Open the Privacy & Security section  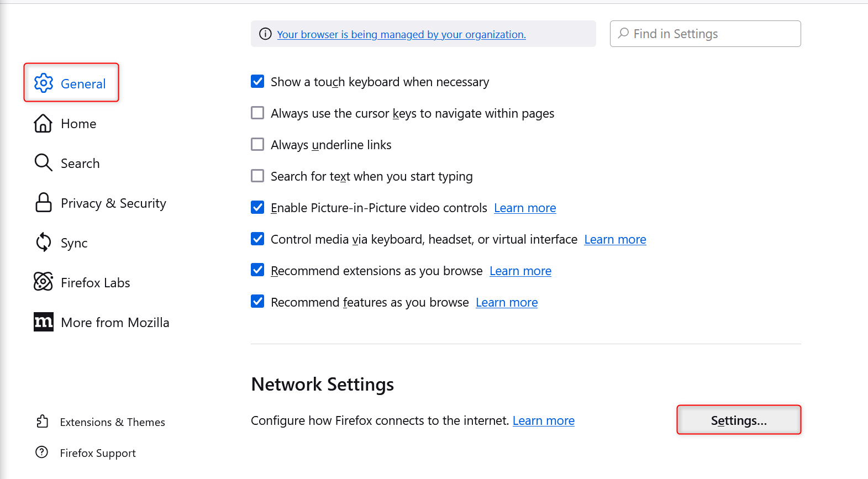coord(113,203)
